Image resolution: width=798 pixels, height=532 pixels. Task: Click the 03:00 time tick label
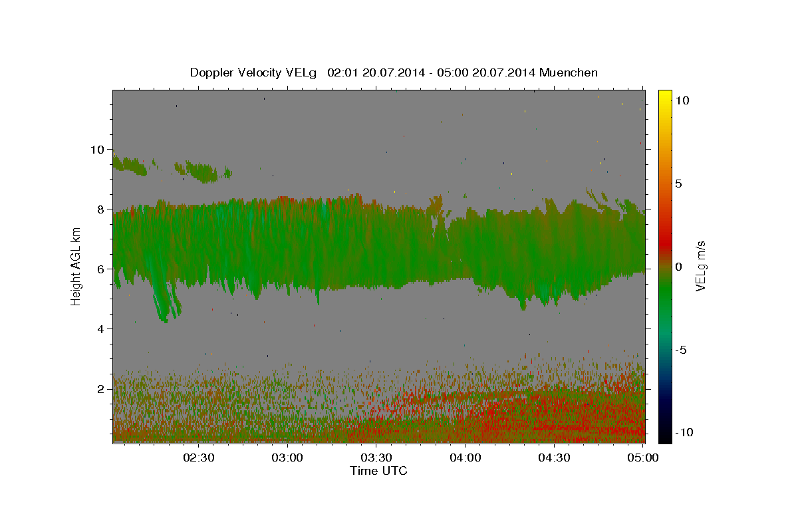[x=288, y=458]
